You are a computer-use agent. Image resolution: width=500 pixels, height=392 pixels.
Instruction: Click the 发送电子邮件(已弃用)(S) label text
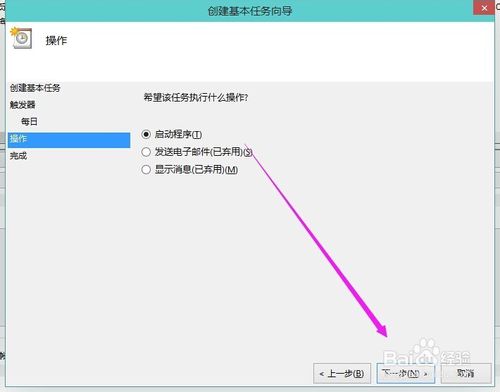204,152
